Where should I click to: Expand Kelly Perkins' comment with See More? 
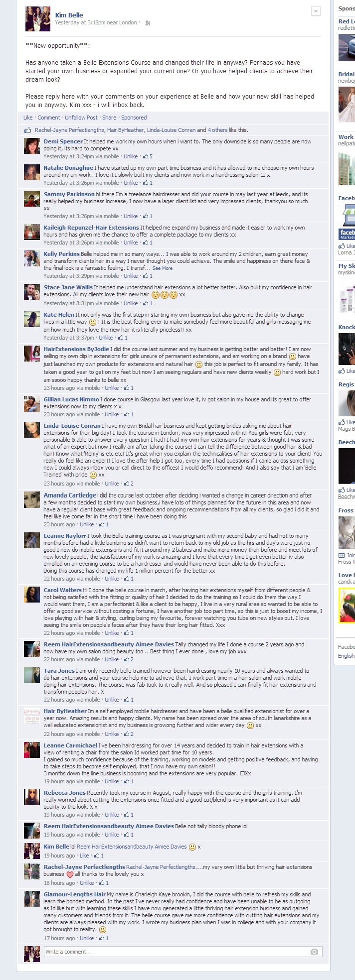[x=163, y=268]
